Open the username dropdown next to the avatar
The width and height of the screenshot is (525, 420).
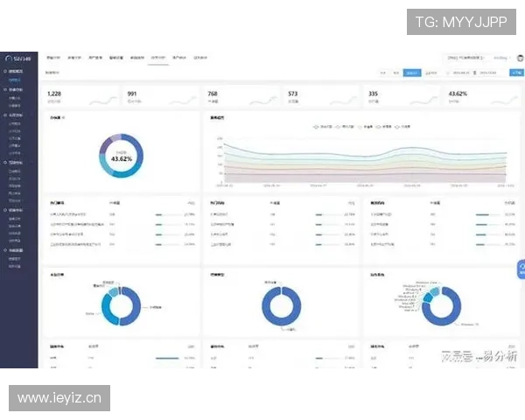pyautogui.click(x=501, y=58)
